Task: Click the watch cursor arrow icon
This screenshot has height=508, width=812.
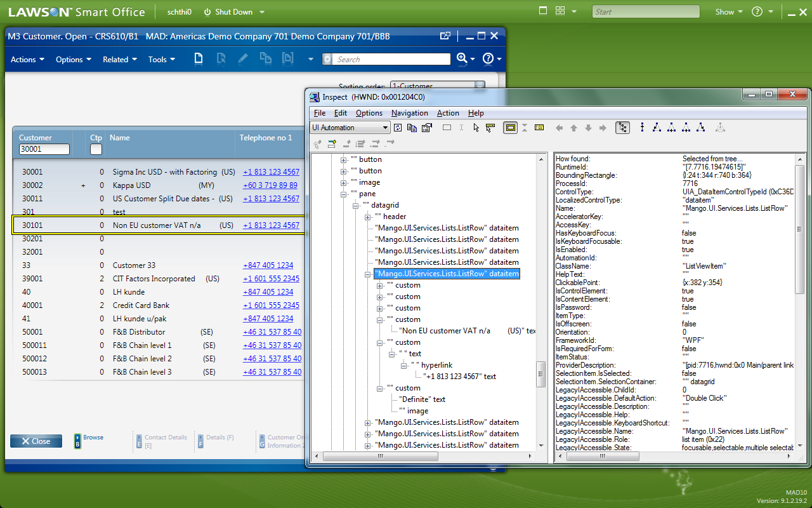Action: pos(476,128)
